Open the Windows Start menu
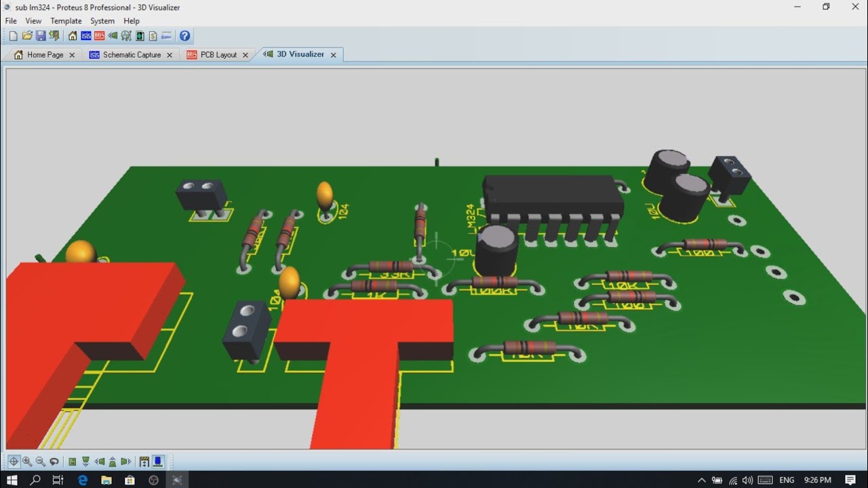The height and width of the screenshot is (488, 868). coord(12,480)
